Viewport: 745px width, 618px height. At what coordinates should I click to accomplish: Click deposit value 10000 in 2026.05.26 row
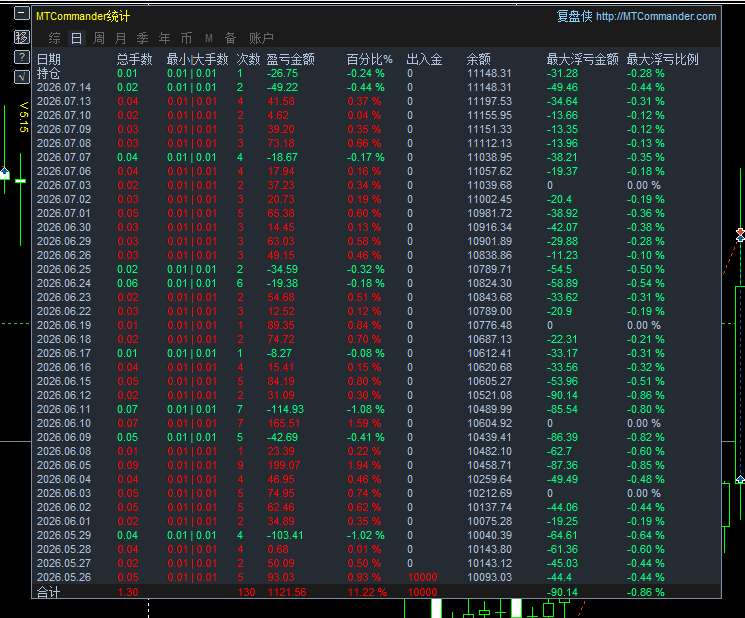click(x=422, y=577)
